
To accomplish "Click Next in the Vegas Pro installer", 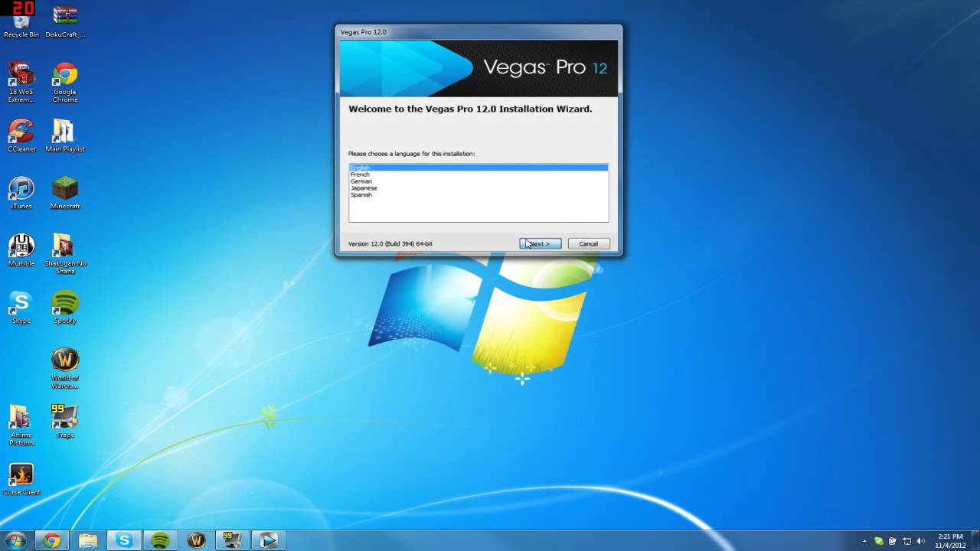I will [x=541, y=243].
